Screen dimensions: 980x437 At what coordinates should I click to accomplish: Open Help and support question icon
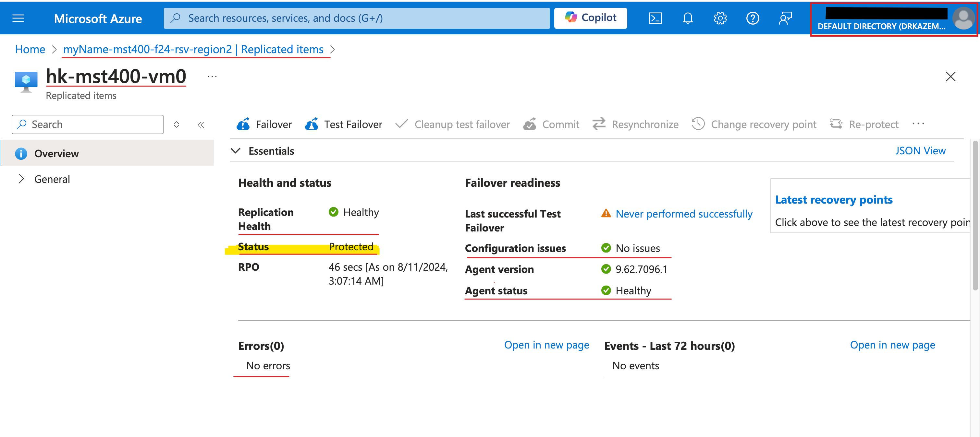753,18
